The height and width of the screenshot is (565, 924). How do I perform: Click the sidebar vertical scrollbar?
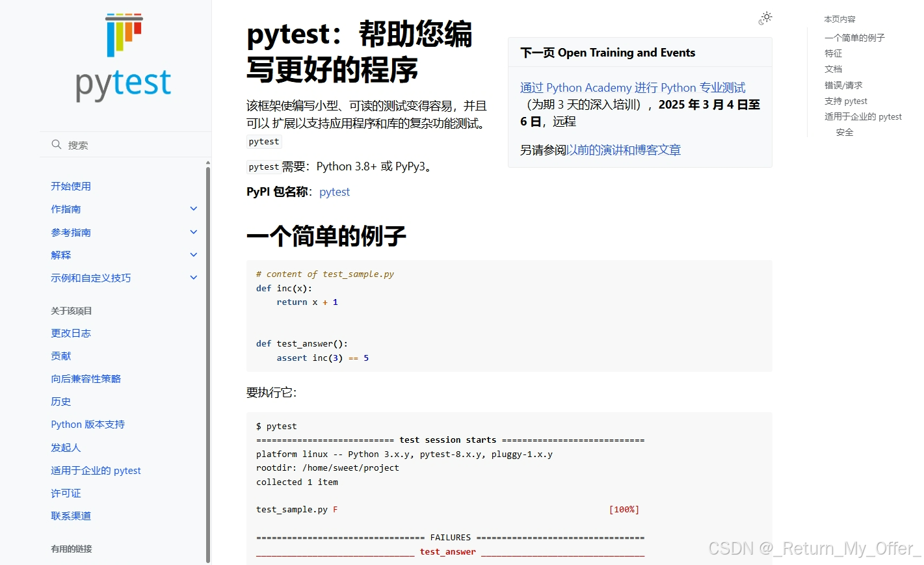[208, 364]
